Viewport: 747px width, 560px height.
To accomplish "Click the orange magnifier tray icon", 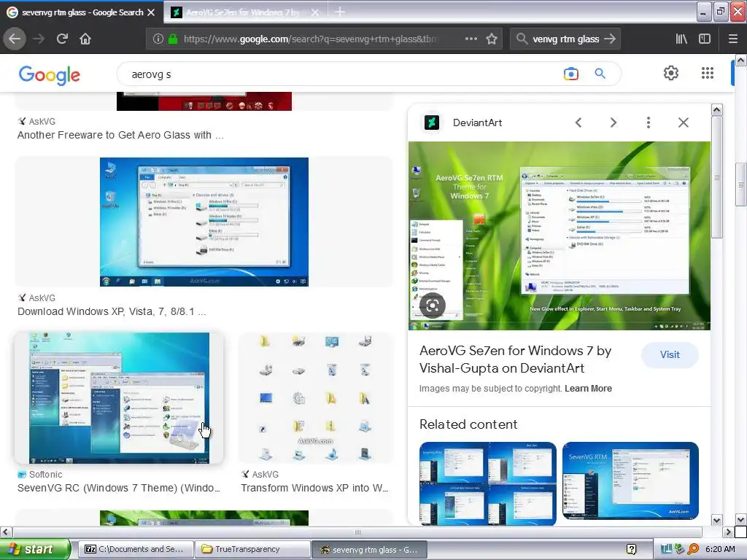I will coord(693,550).
